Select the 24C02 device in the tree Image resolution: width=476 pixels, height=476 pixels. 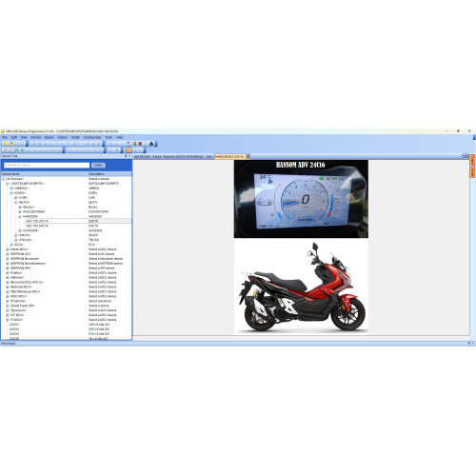pos(14,329)
